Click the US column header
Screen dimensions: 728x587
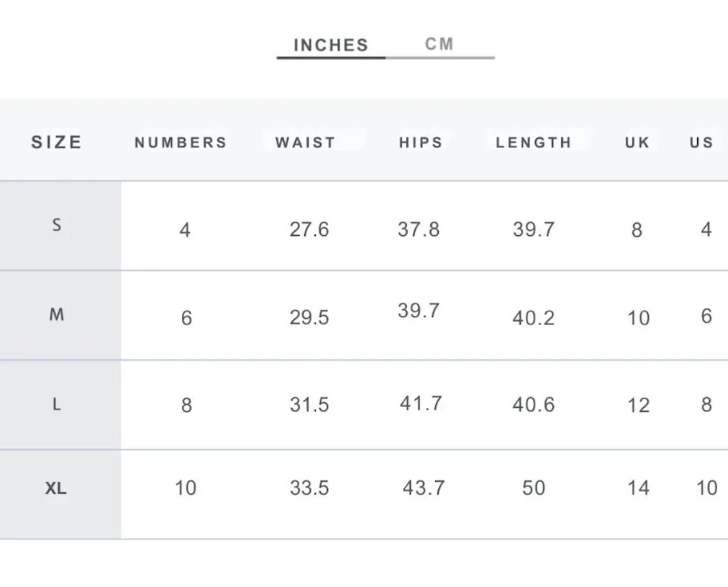tap(701, 142)
